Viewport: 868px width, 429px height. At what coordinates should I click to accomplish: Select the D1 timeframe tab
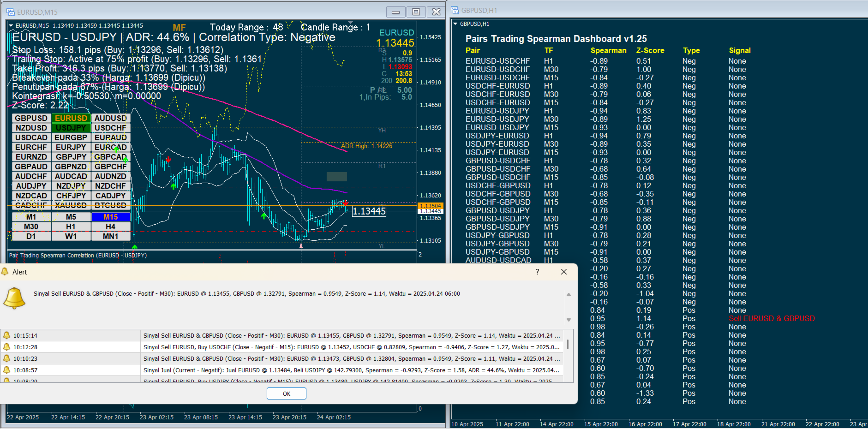pos(31,236)
